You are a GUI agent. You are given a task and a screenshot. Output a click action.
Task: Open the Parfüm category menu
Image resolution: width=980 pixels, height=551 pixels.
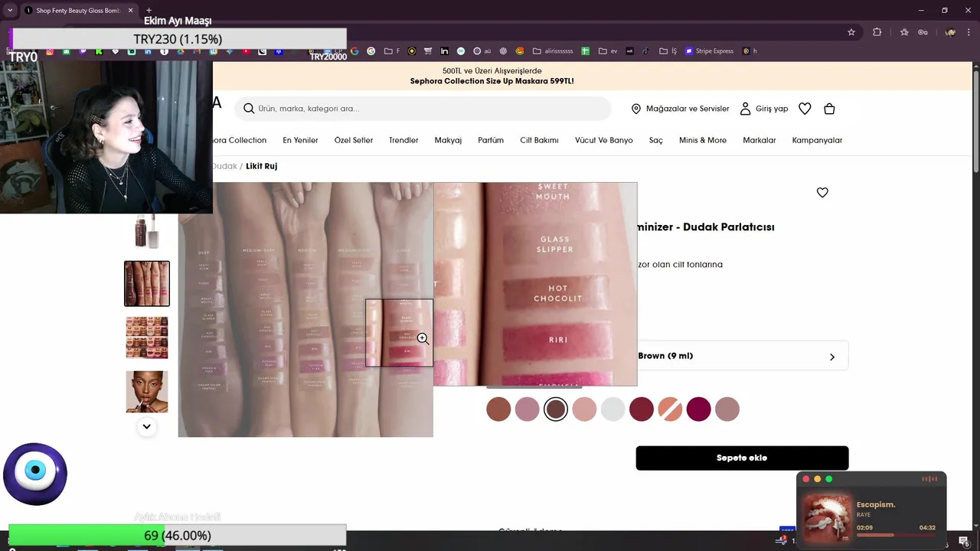coord(491,141)
